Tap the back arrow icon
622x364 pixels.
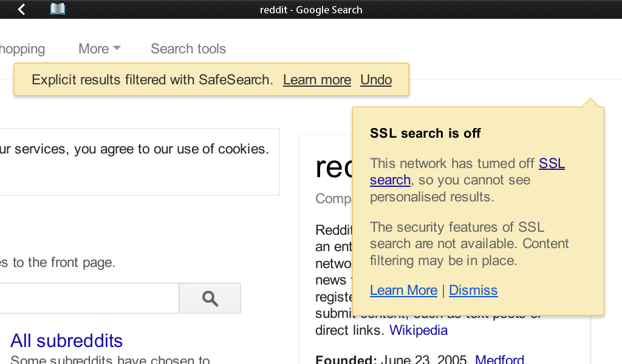click(x=21, y=10)
